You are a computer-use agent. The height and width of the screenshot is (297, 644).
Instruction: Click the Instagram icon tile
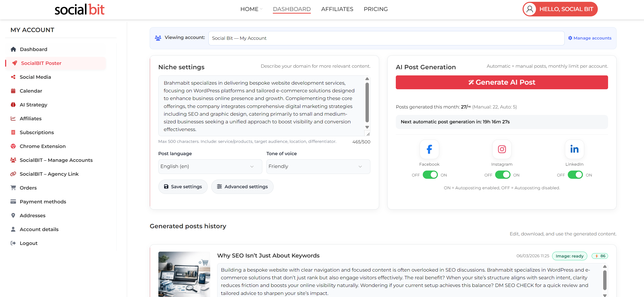tap(502, 149)
